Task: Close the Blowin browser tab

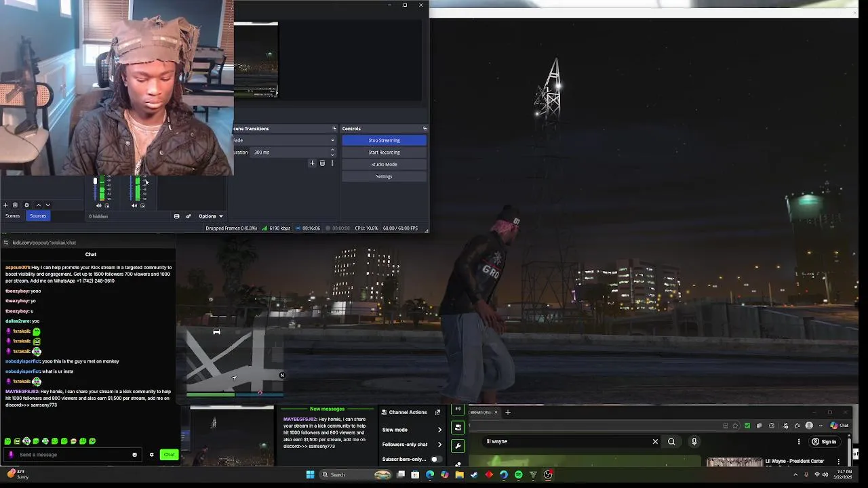Action: click(x=496, y=412)
